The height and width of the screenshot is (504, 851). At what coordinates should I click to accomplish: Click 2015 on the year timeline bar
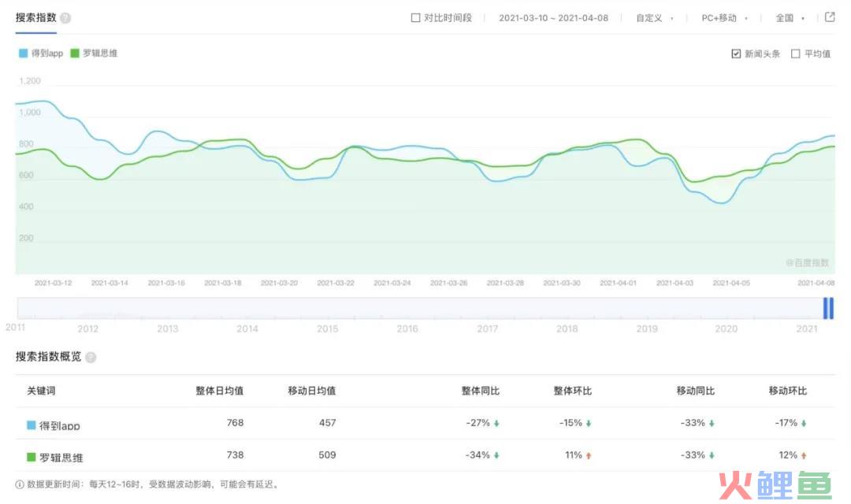(x=327, y=328)
